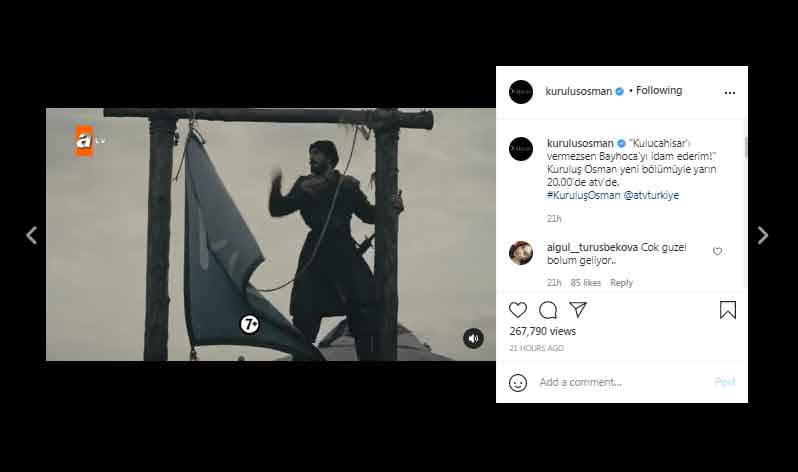Open the @atvturkiye mention link

point(652,196)
